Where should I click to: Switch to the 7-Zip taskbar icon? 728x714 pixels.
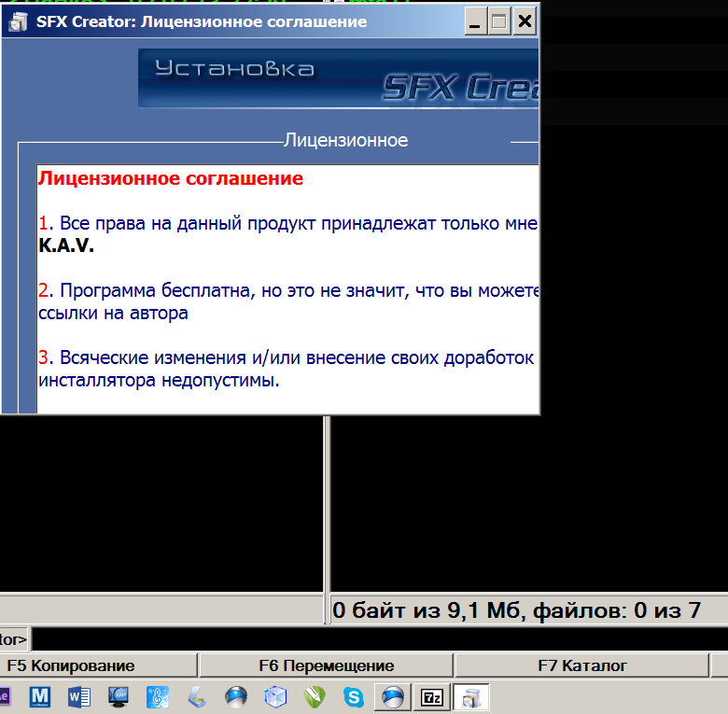tap(431, 696)
